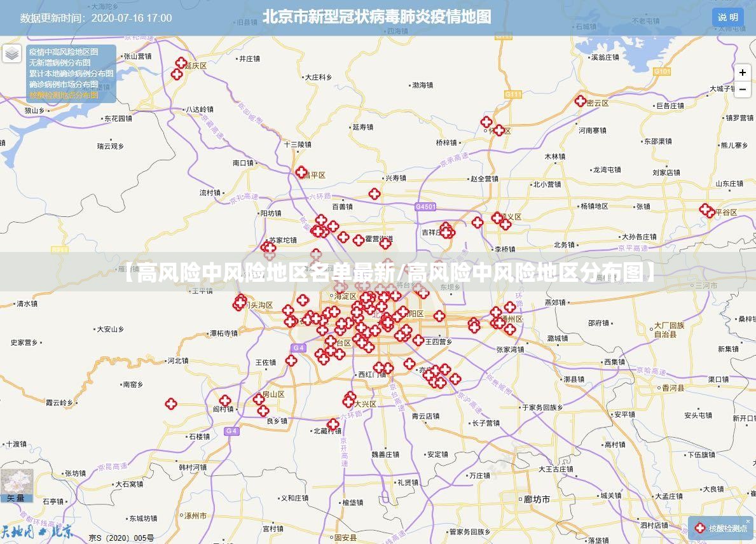Click the marker below 良乡 at 房山区

pos(263,411)
